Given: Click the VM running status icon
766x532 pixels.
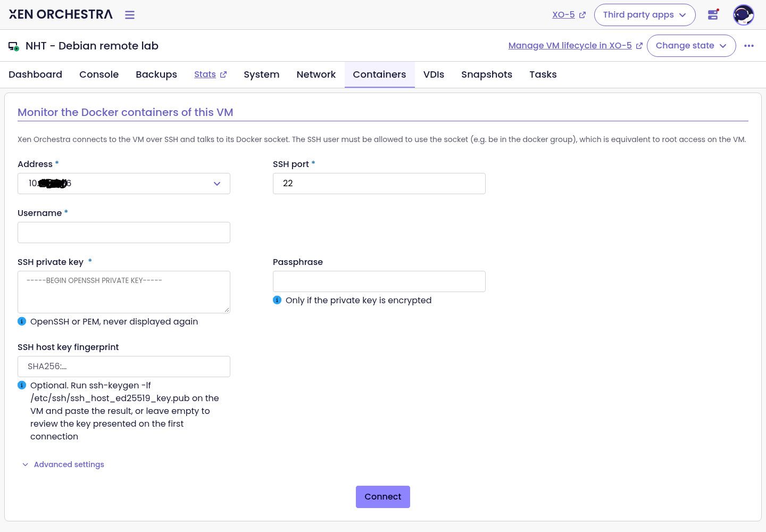Looking at the screenshot, I should 13,46.
